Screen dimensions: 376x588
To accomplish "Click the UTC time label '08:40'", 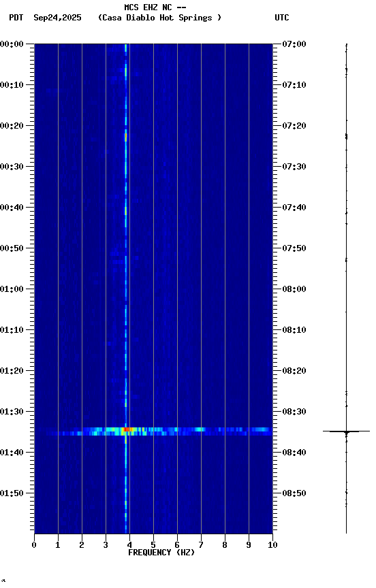I will (294, 453).
